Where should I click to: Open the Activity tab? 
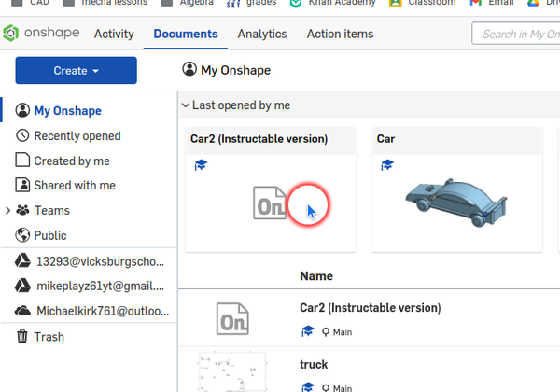(114, 34)
